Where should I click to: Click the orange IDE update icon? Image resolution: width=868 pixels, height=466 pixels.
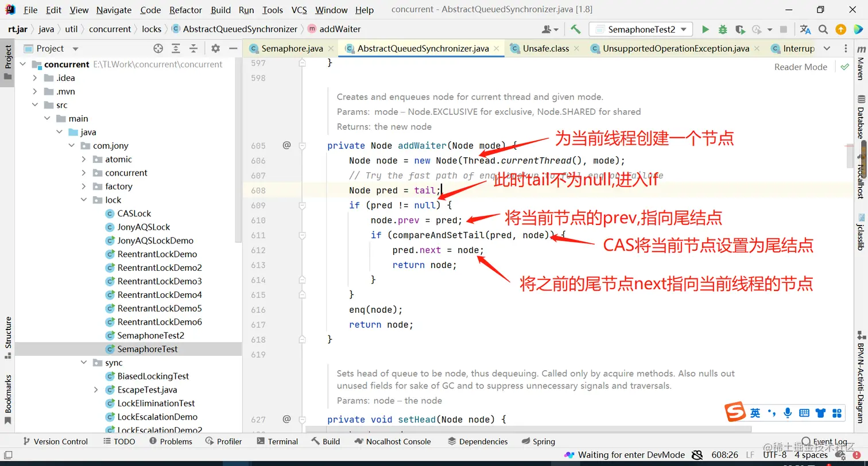point(840,29)
